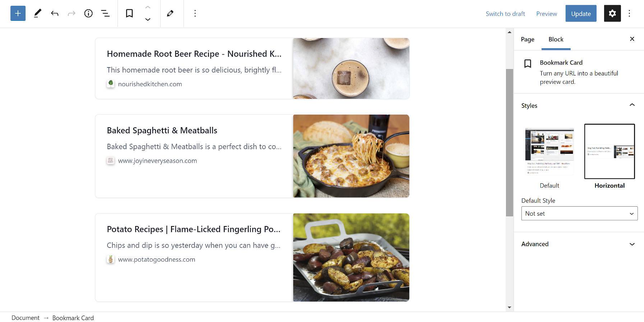The height and width of the screenshot is (322, 644).
Task: Click the Edit URL pencil icon
Action: click(170, 13)
